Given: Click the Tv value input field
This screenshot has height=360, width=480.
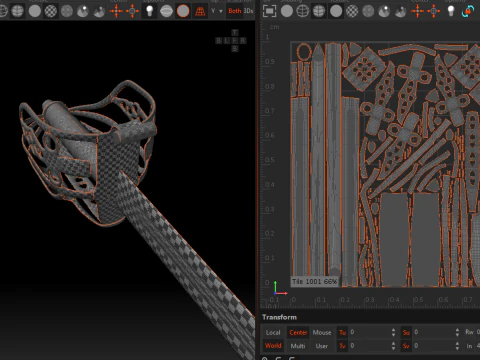Looking at the screenshot, I should click(x=369, y=346).
